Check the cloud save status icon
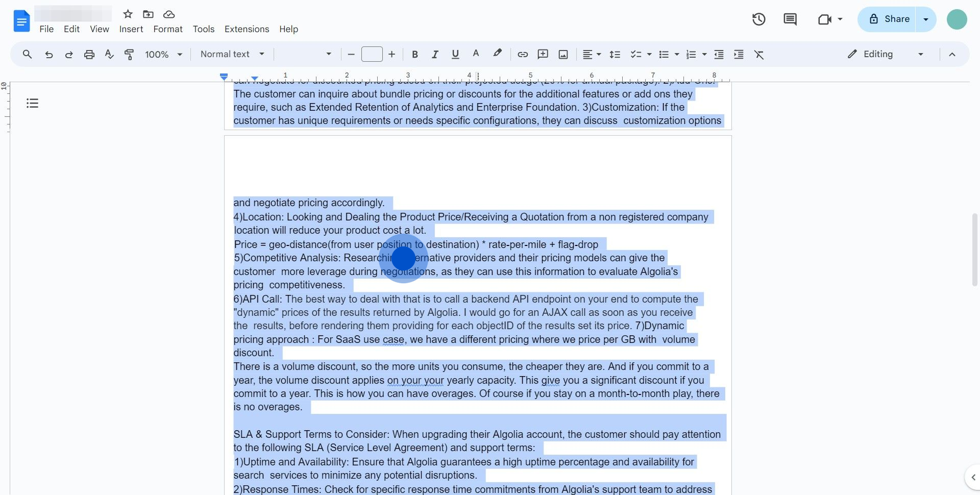 [x=169, y=14]
